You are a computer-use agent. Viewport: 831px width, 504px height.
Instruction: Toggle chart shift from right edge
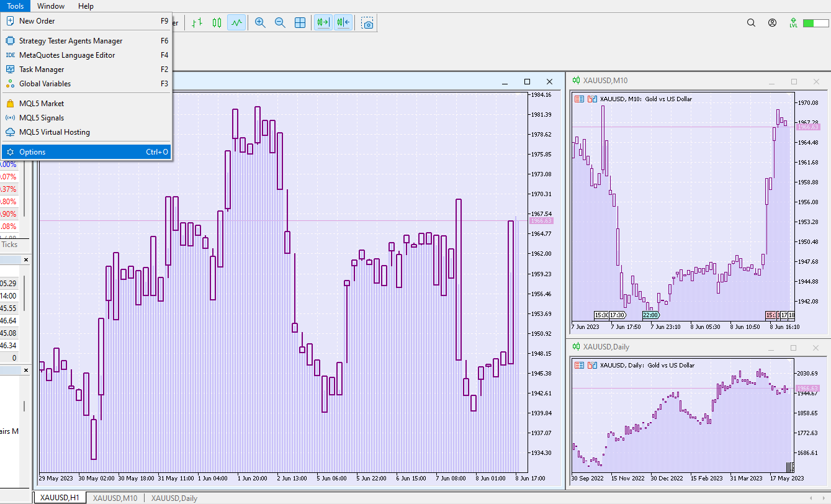click(x=343, y=22)
